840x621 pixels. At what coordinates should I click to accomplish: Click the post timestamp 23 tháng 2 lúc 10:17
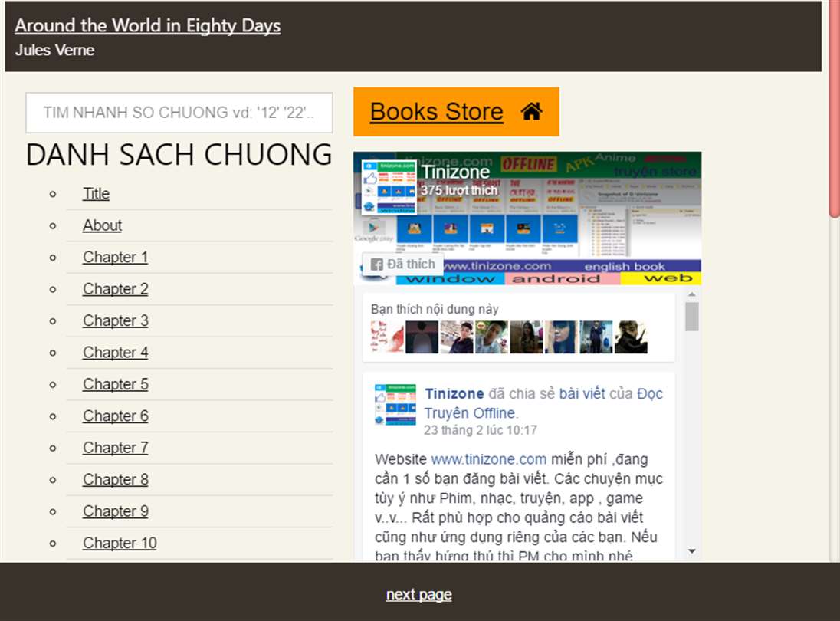480,430
